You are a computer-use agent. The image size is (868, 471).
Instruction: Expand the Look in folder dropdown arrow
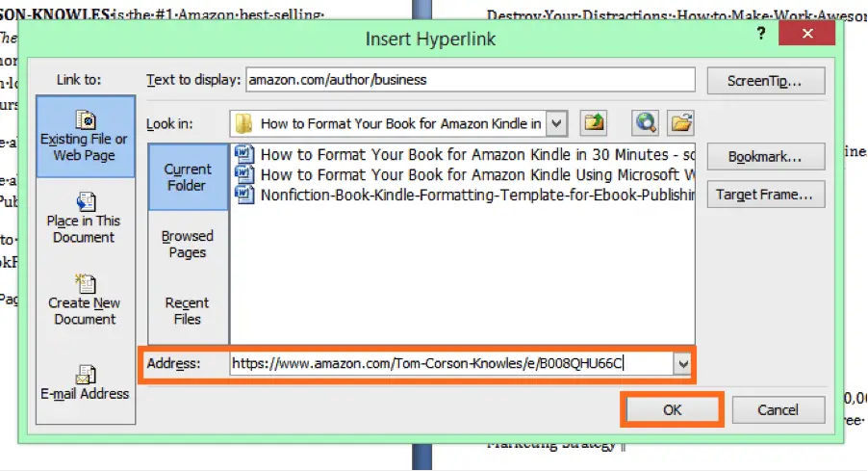click(557, 123)
